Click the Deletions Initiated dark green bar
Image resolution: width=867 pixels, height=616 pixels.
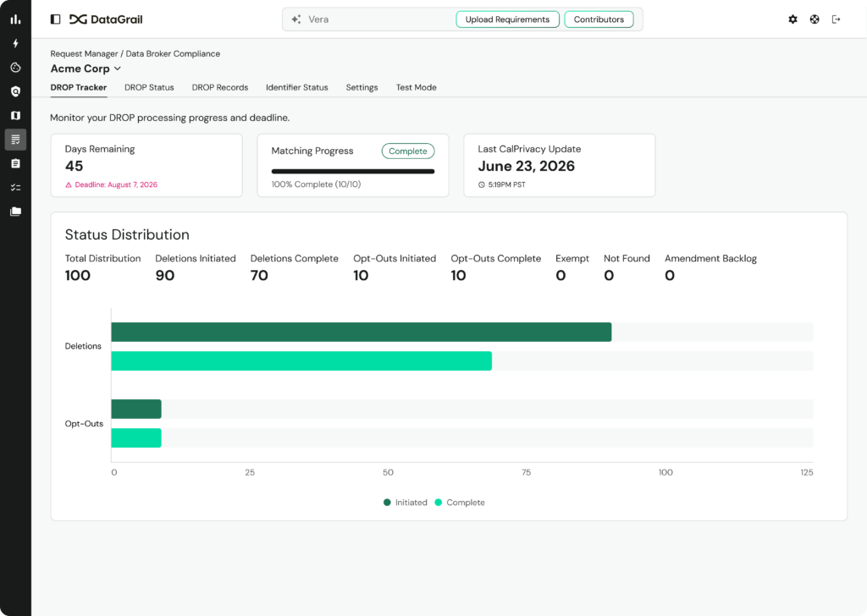[362, 332]
